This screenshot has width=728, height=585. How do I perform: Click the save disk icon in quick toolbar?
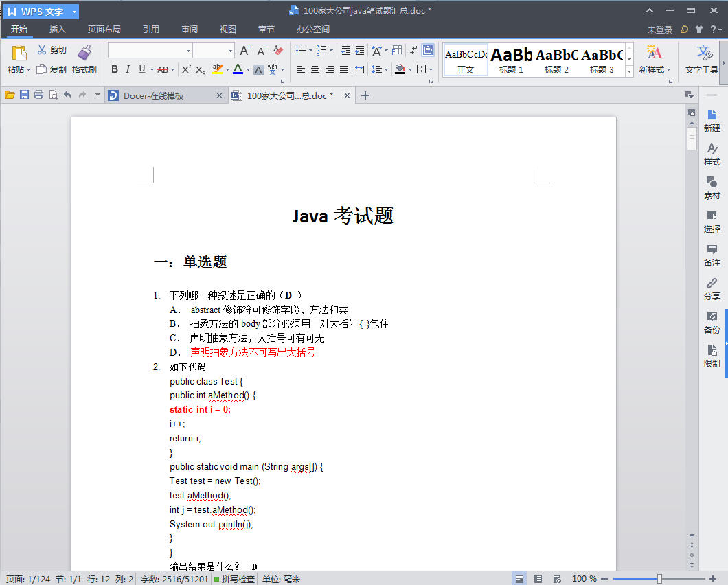click(24, 95)
